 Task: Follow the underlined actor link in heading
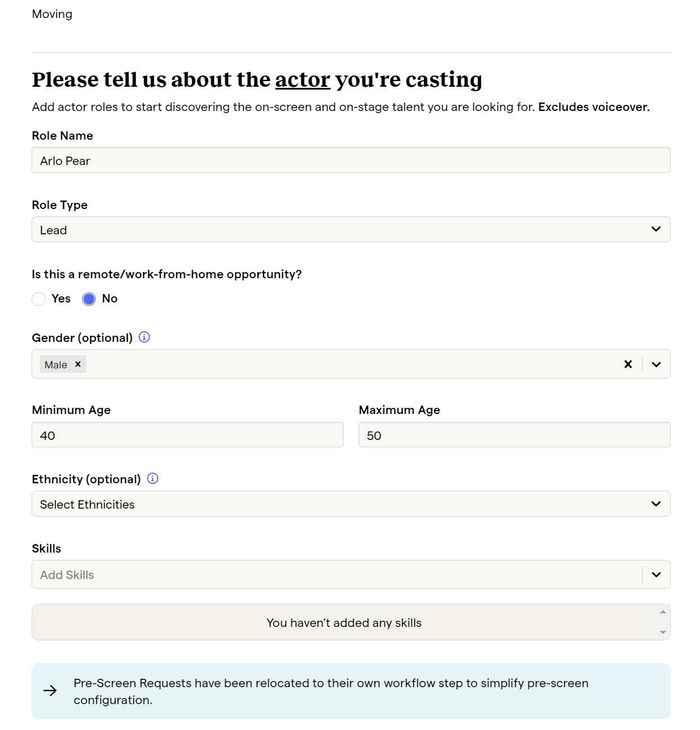[302, 79]
